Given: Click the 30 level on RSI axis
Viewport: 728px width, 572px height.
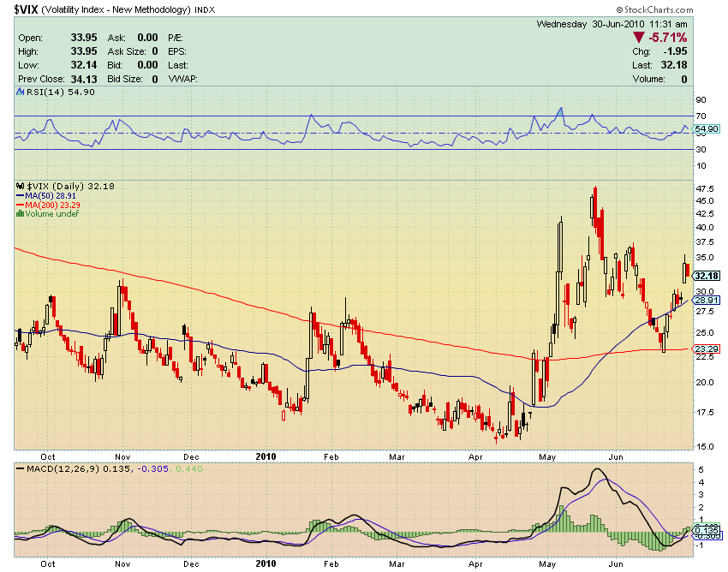Looking at the screenshot, I should point(701,150).
